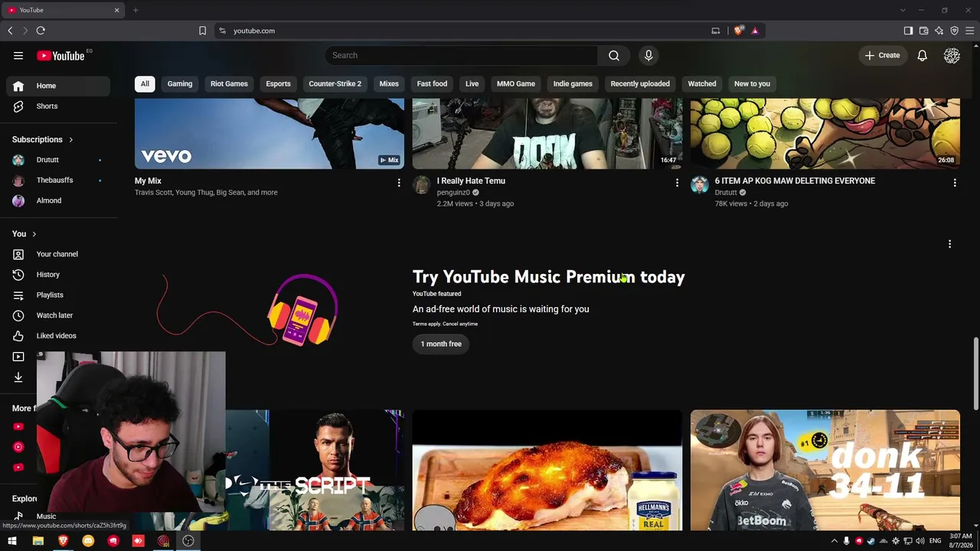Select the Watched filter chip
Screen dimensions: 980x551
click(702, 83)
